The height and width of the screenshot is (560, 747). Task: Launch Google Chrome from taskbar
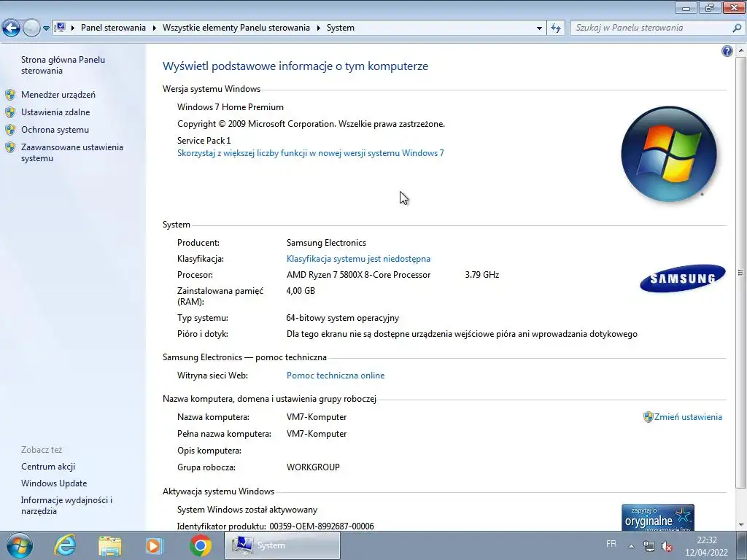click(x=200, y=545)
